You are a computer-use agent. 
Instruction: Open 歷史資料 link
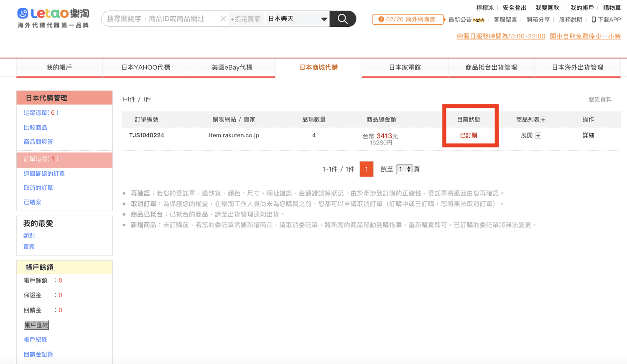pos(600,99)
